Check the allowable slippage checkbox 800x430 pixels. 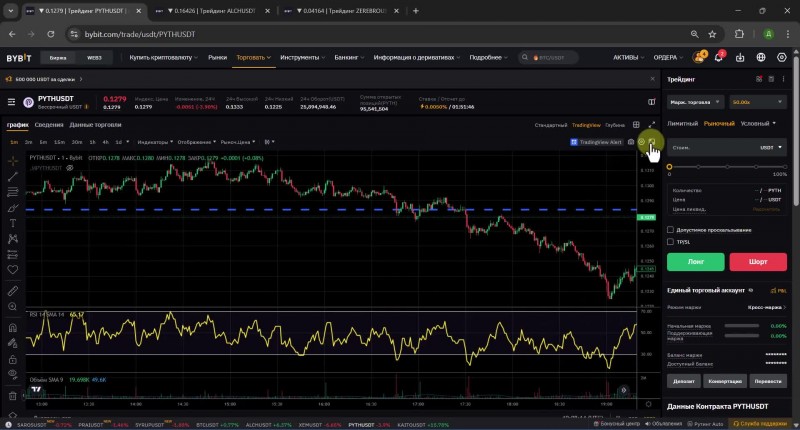click(x=670, y=229)
